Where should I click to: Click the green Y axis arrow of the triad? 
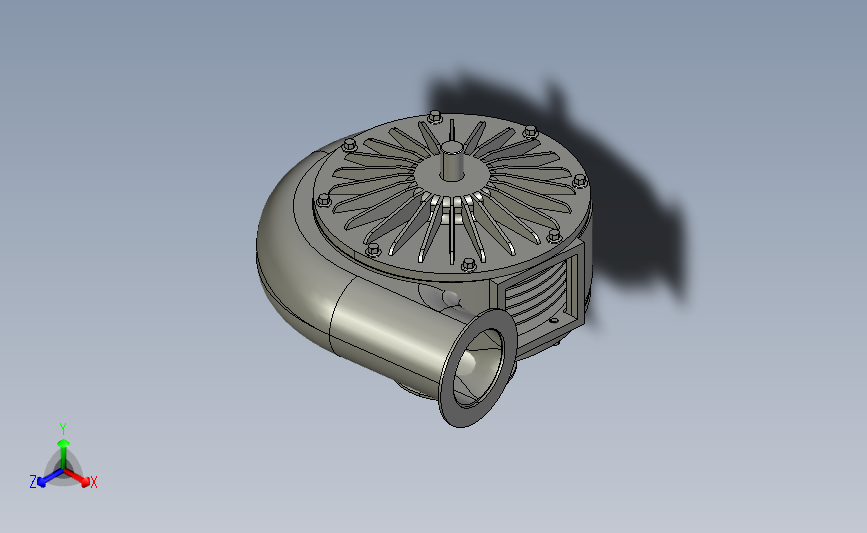[64, 454]
